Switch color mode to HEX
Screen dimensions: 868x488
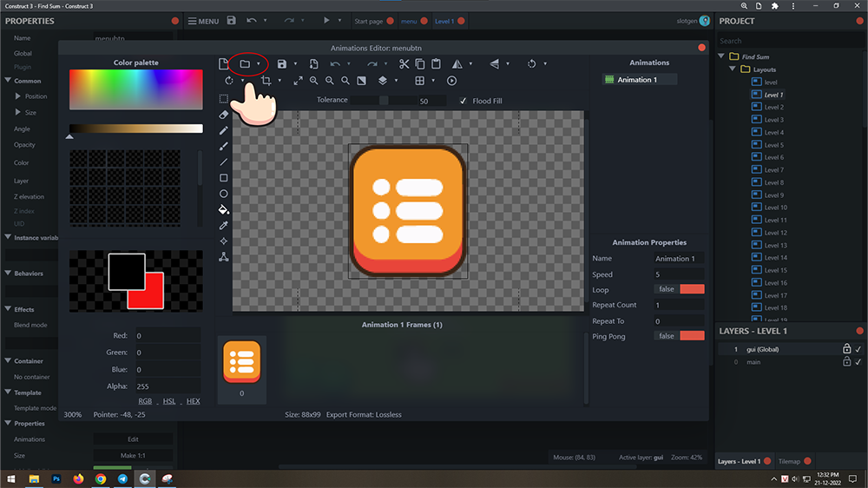tap(194, 401)
